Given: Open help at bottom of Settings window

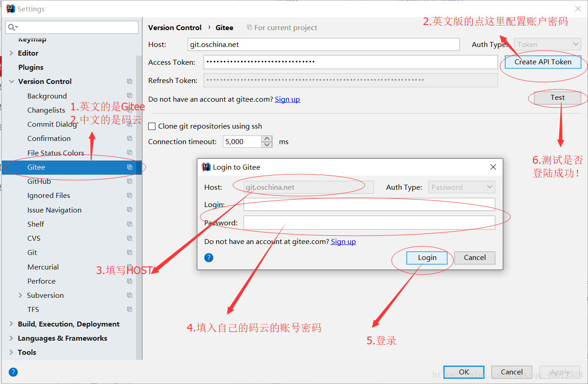Looking at the screenshot, I should point(13,372).
